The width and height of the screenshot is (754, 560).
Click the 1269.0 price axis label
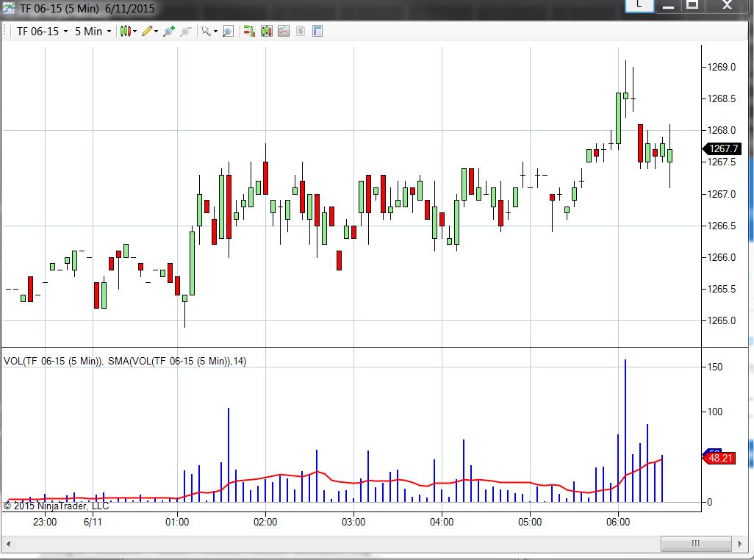point(722,67)
